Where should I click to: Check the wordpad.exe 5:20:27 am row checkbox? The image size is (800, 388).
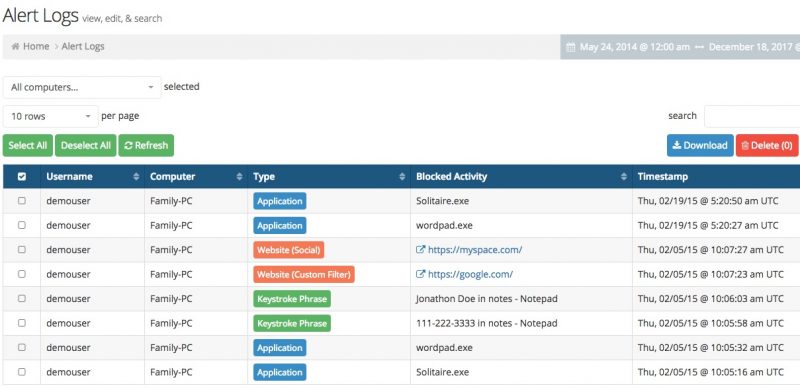(21, 225)
